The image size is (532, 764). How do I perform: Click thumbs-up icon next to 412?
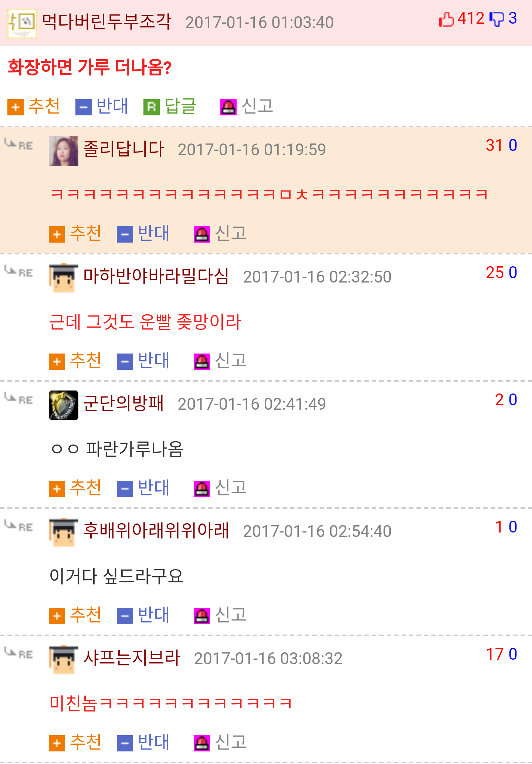[x=447, y=19]
